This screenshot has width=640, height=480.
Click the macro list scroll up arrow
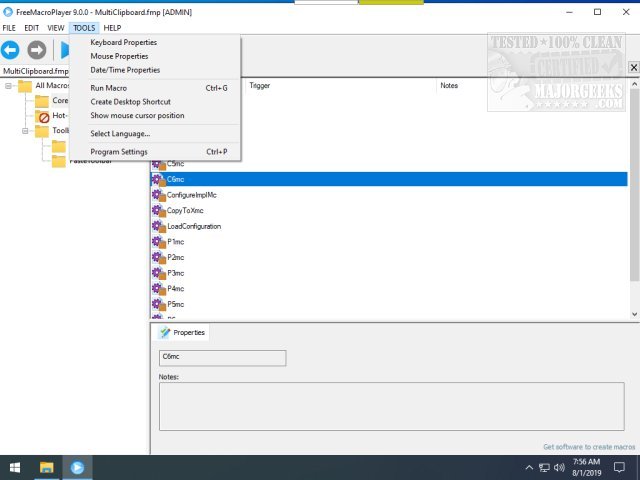[x=634, y=84]
